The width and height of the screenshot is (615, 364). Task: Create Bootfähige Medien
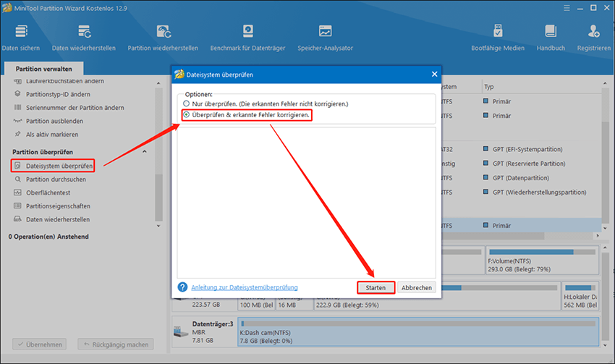tap(498, 38)
